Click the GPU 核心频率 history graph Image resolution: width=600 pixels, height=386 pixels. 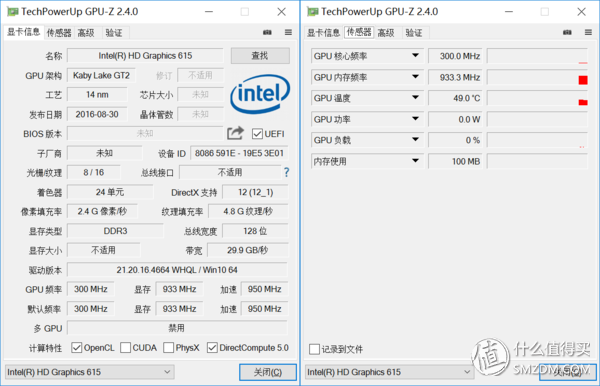point(537,56)
